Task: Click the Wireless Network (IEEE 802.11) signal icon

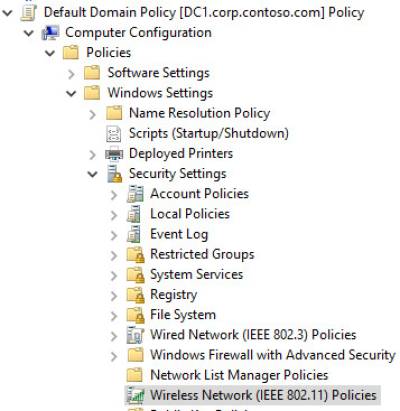Action: pos(135,395)
